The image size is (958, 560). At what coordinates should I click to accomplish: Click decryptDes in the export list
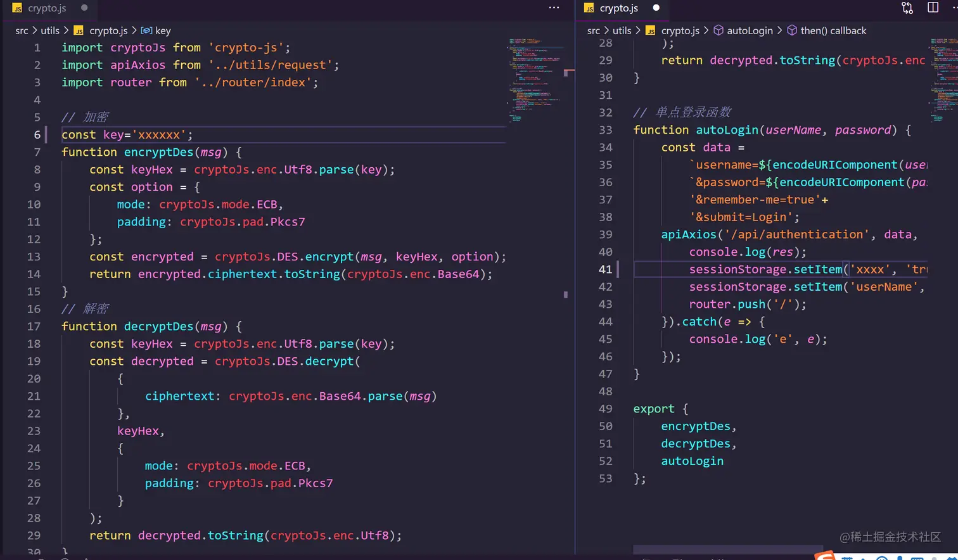point(696,443)
